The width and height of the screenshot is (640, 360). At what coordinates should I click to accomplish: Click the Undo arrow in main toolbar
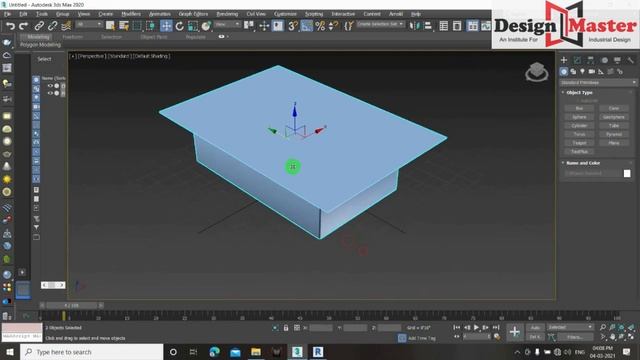pyautogui.click(x=10, y=26)
